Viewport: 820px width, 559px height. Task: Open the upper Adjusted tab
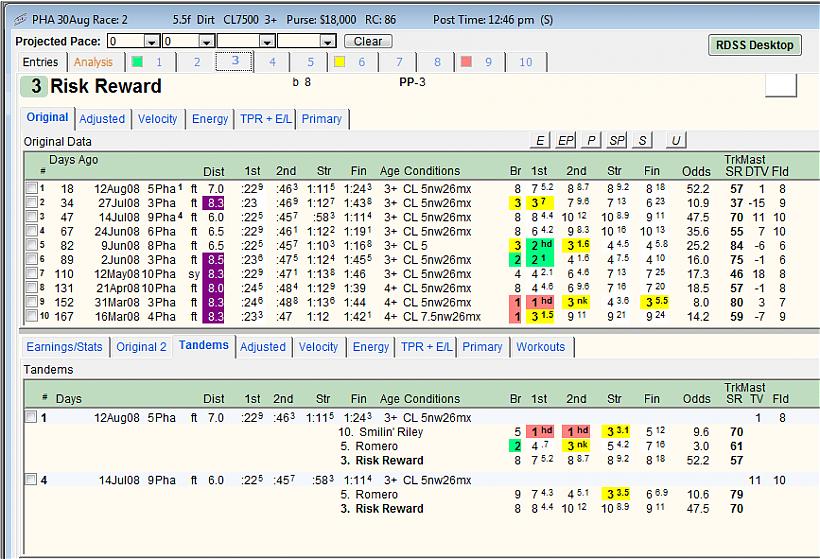click(x=102, y=119)
